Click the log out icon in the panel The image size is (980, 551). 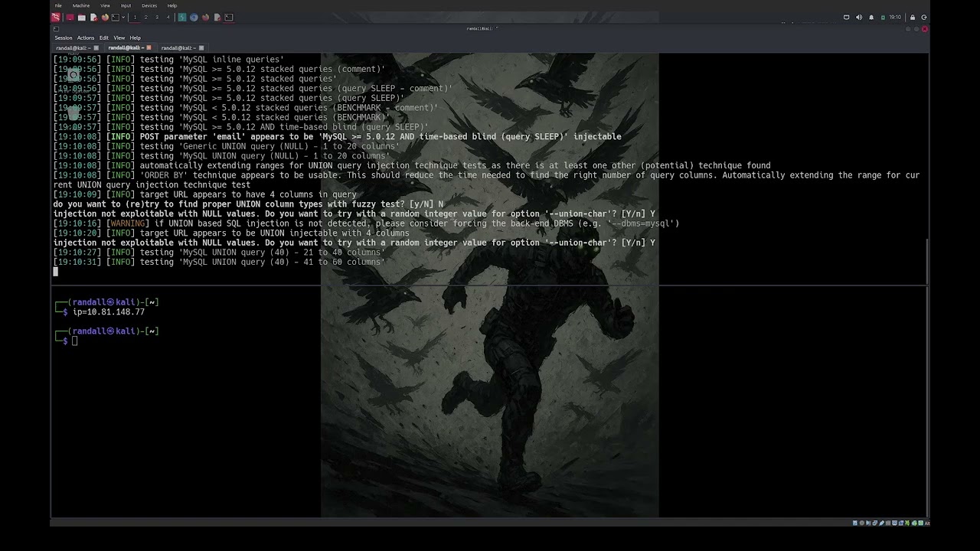924,17
